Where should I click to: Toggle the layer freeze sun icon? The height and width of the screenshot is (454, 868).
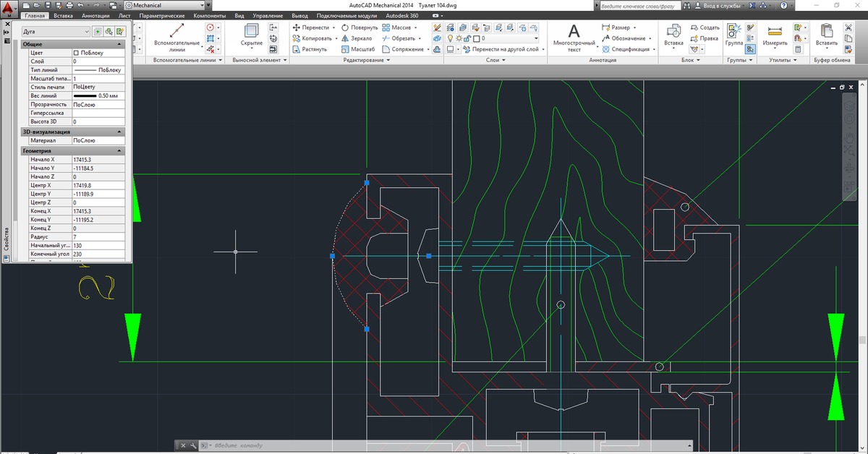459,38
